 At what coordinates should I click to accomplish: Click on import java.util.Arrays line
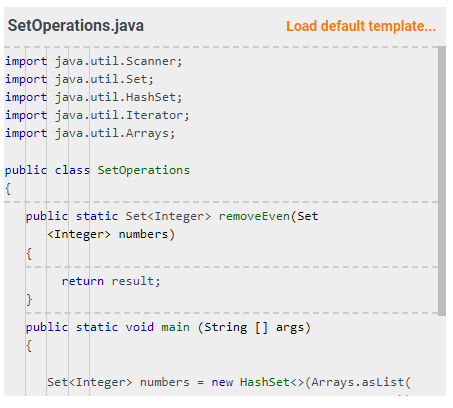[90, 133]
